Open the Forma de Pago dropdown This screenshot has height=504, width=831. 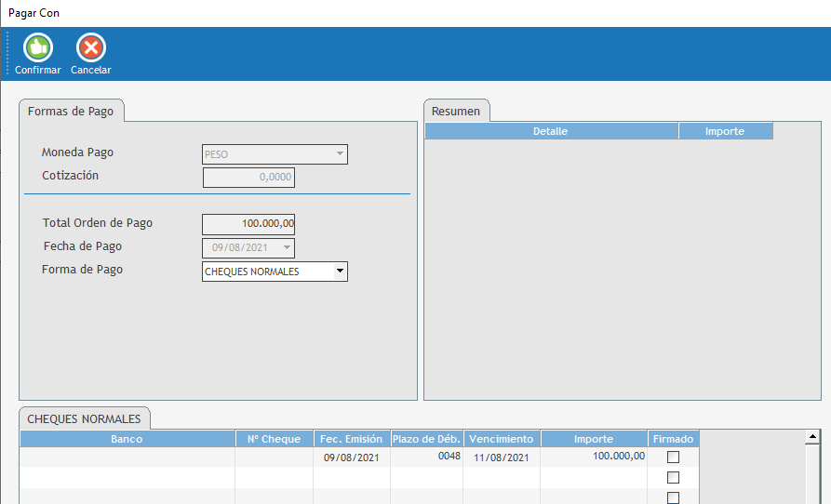[x=340, y=272]
